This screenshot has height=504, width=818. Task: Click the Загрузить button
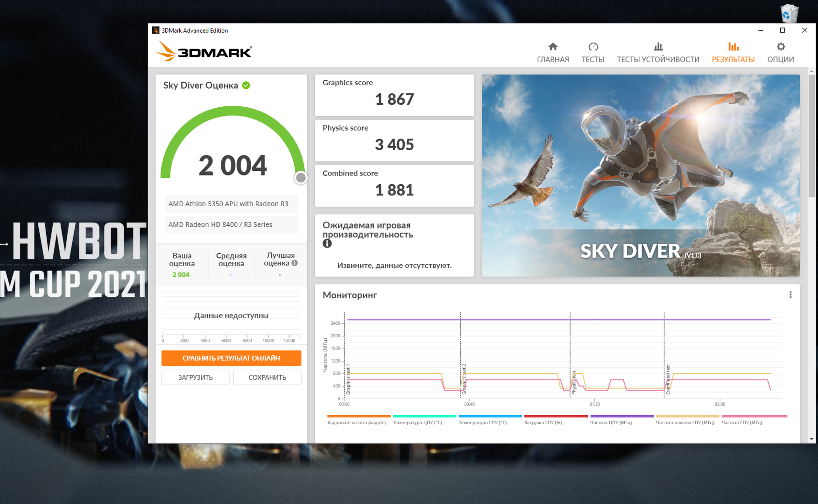coord(195,377)
